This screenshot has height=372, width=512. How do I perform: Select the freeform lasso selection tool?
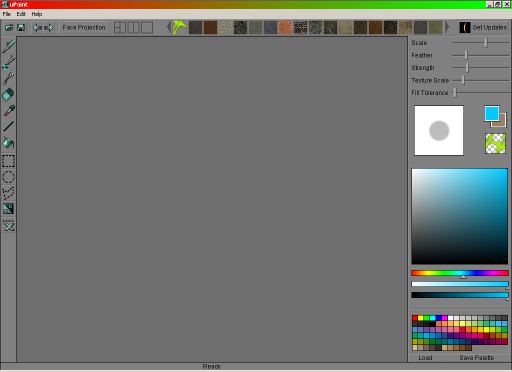[9, 193]
